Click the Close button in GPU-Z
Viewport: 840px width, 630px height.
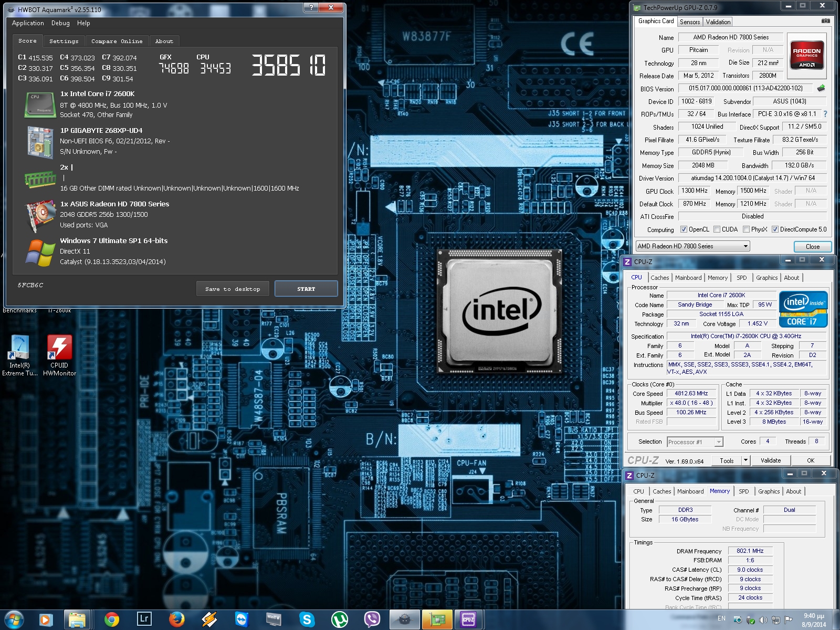(812, 246)
